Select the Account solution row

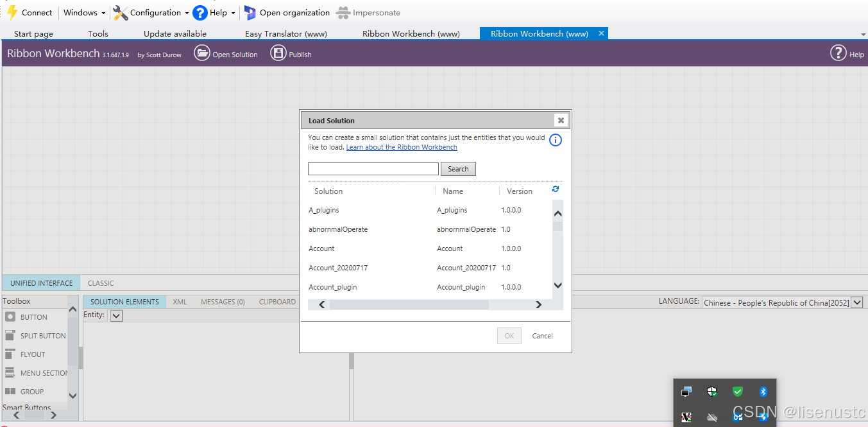(429, 248)
